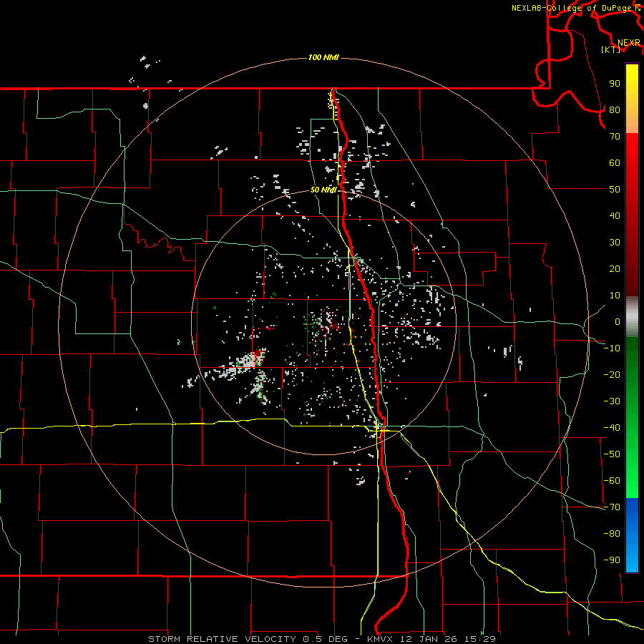The width and height of the screenshot is (644, 644).
Task: Click the -80 knot scale label
Action: (x=612, y=534)
